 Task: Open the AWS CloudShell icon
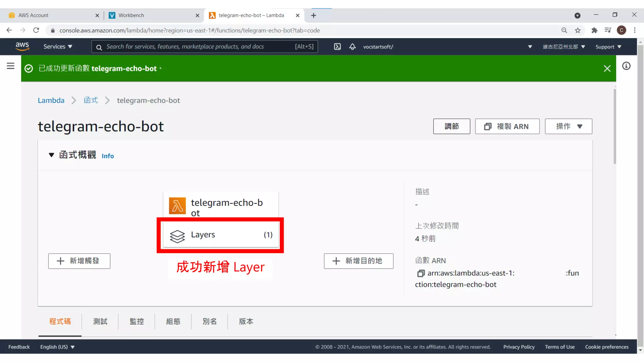337,47
